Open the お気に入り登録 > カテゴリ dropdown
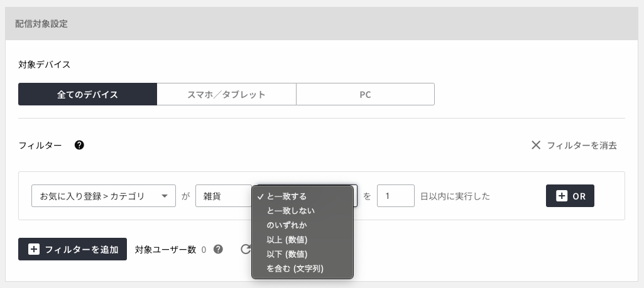The image size is (644, 288). coord(104,196)
